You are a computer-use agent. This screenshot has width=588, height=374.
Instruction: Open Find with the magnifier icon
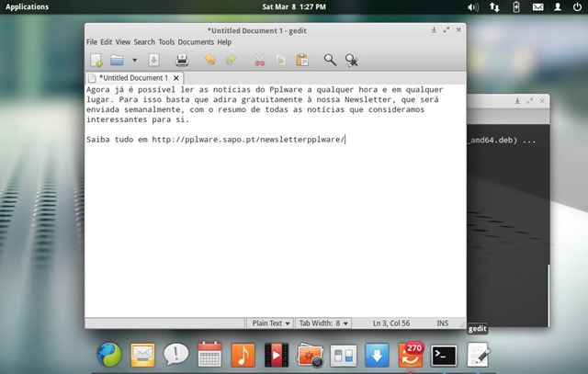pyautogui.click(x=330, y=60)
